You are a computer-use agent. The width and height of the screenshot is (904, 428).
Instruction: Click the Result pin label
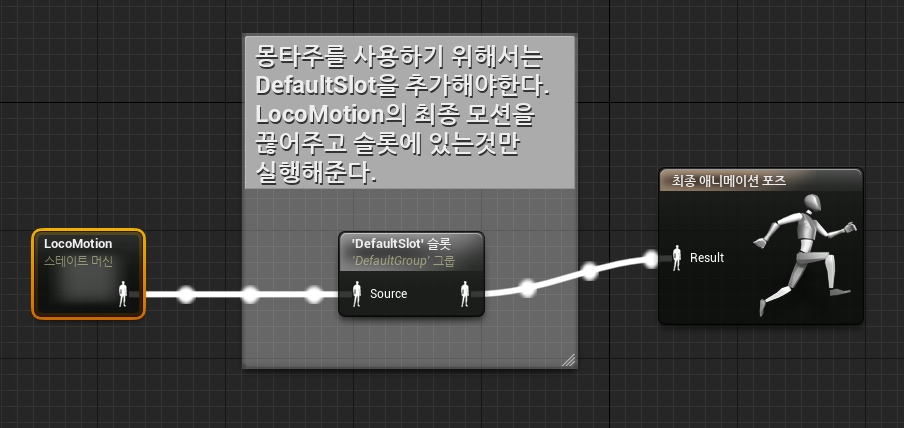point(707,258)
